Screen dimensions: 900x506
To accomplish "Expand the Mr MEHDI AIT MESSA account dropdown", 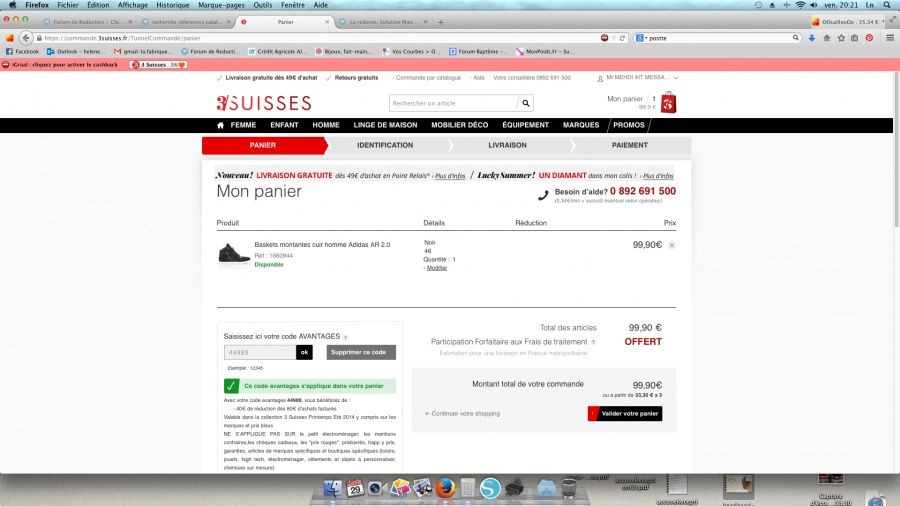I will point(676,77).
